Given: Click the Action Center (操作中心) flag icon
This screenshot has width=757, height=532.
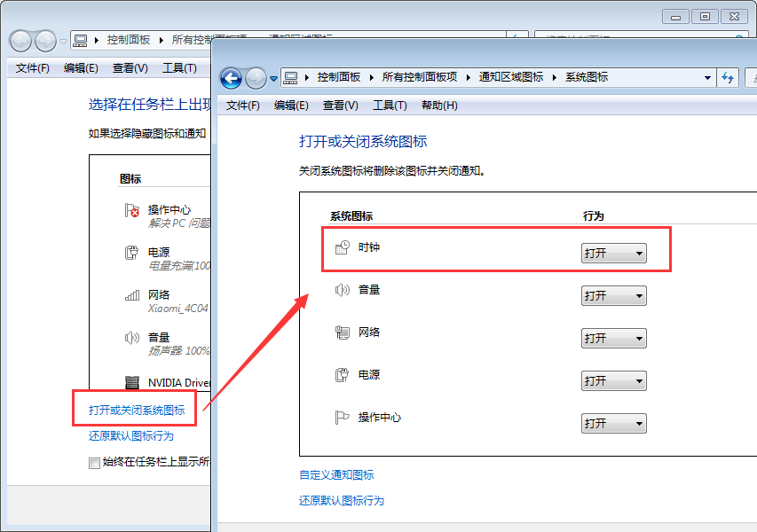Looking at the screenshot, I should [343, 418].
